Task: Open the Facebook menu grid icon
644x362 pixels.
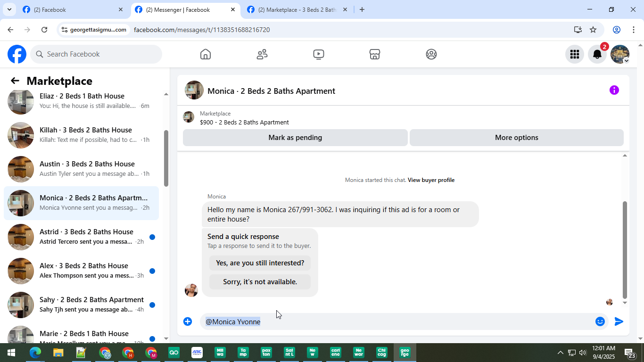Action: 574,54
